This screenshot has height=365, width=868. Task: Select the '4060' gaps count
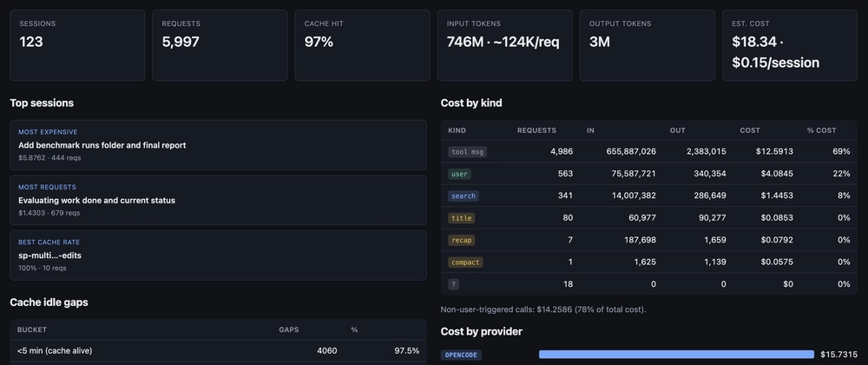pyautogui.click(x=326, y=350)
